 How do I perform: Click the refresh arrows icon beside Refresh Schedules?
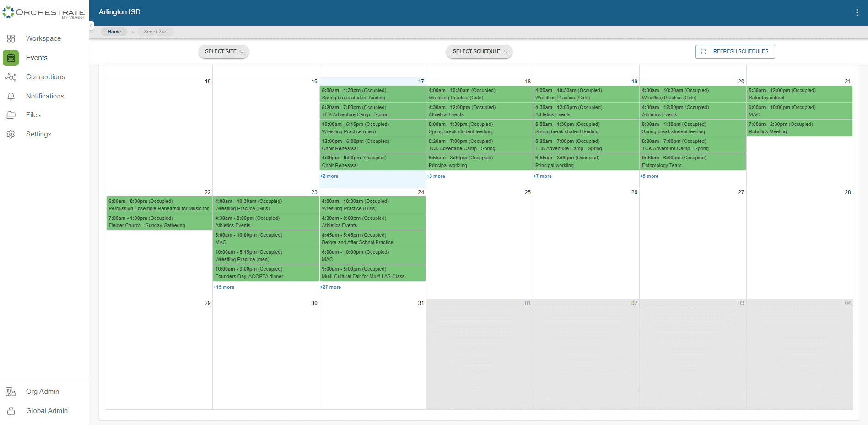click(x=704, y=51)
